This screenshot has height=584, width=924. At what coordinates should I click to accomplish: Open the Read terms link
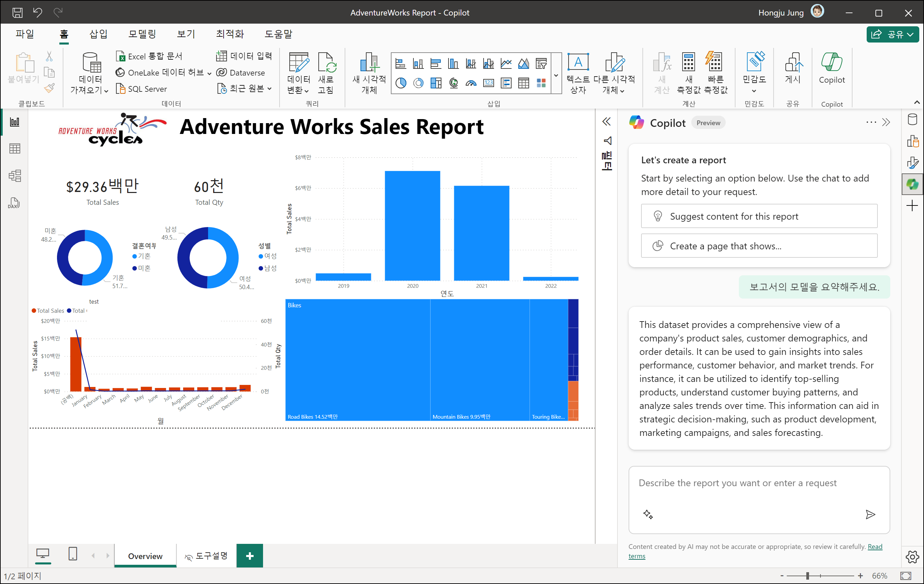[875, 546]
